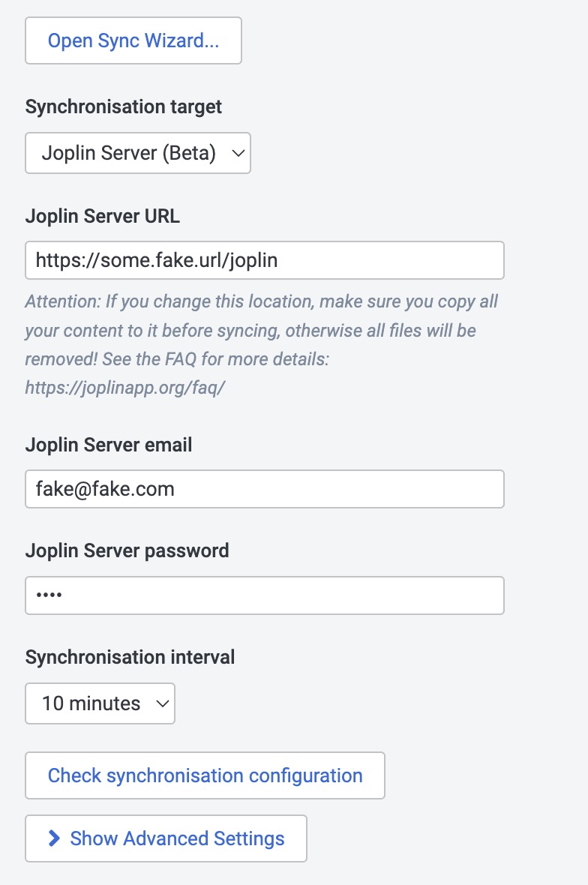Viewport: 588px width, 885px height.
Task: Click the chevron on Show Advanced Settings
Action: click(52, 838)
